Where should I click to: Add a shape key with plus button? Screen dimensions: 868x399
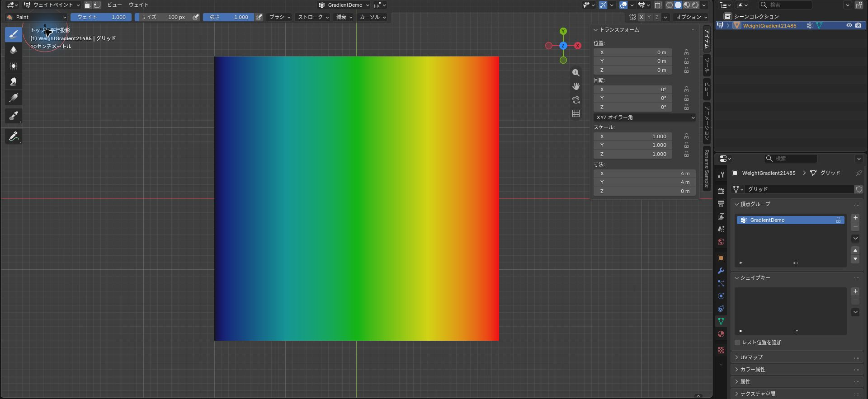(855, 291)
